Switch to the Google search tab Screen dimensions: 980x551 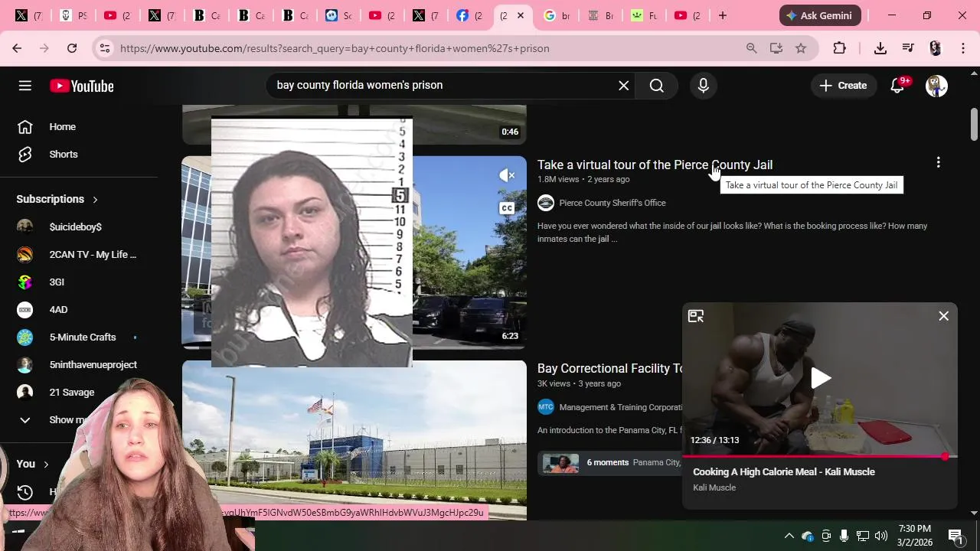[558, 15]
